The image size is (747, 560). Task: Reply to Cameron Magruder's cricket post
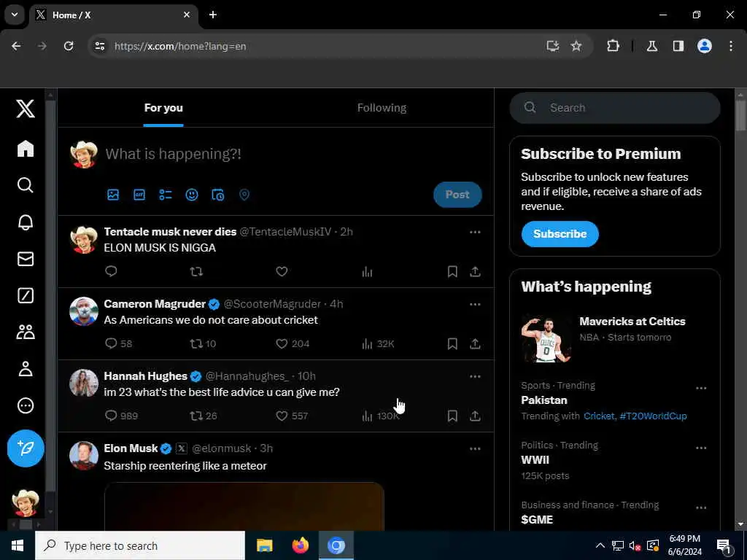click(118, 343)
